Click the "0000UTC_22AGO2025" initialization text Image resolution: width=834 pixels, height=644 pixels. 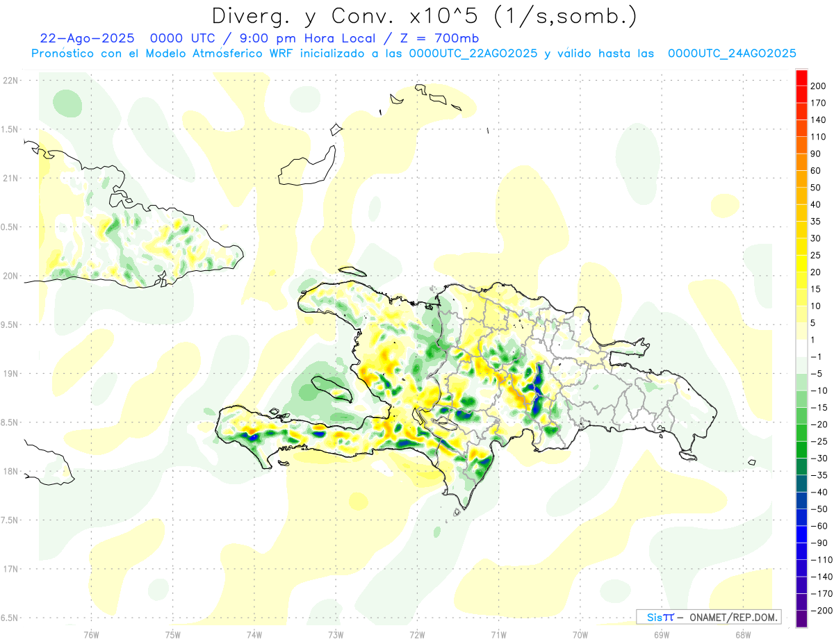pyautogui.click(x=473, y=53)
